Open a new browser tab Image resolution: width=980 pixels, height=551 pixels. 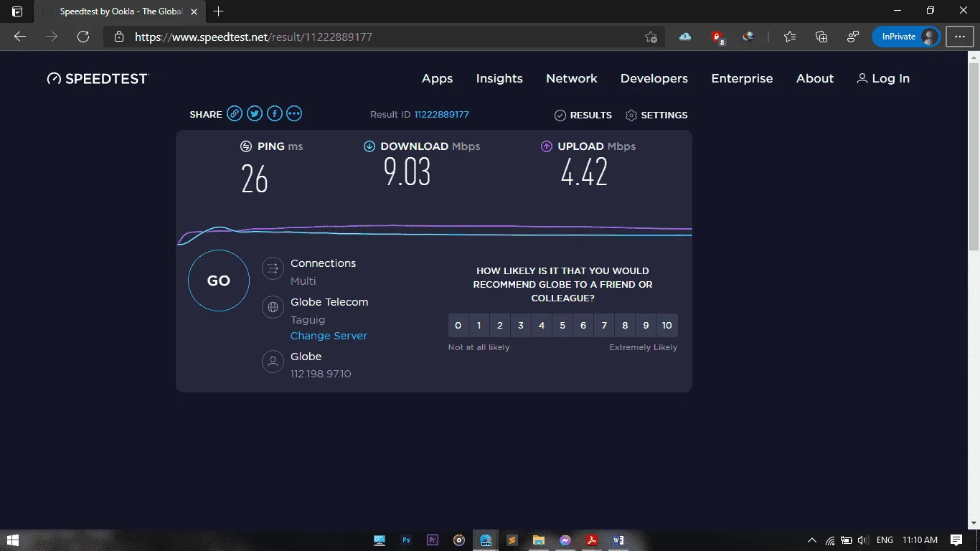coord(219,11)
